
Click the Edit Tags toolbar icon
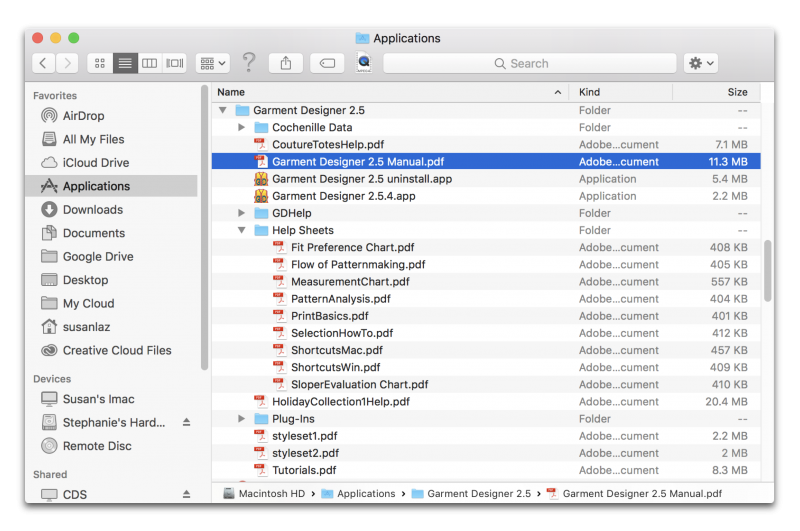point(327,63)
